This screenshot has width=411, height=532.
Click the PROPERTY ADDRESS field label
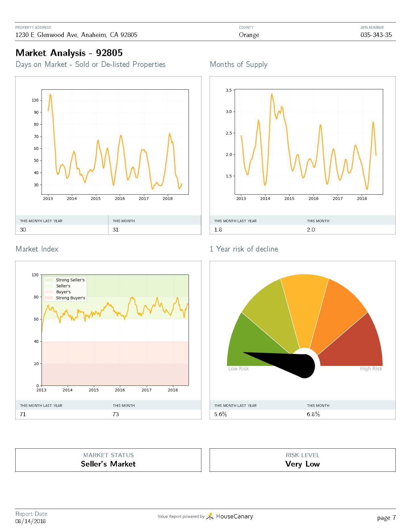[33, 28]
